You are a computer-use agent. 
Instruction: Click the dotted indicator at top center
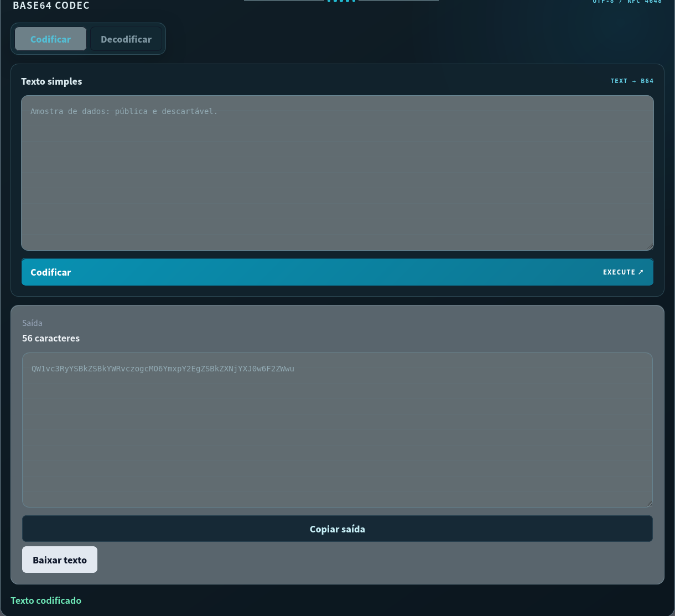tap(341, 1)
